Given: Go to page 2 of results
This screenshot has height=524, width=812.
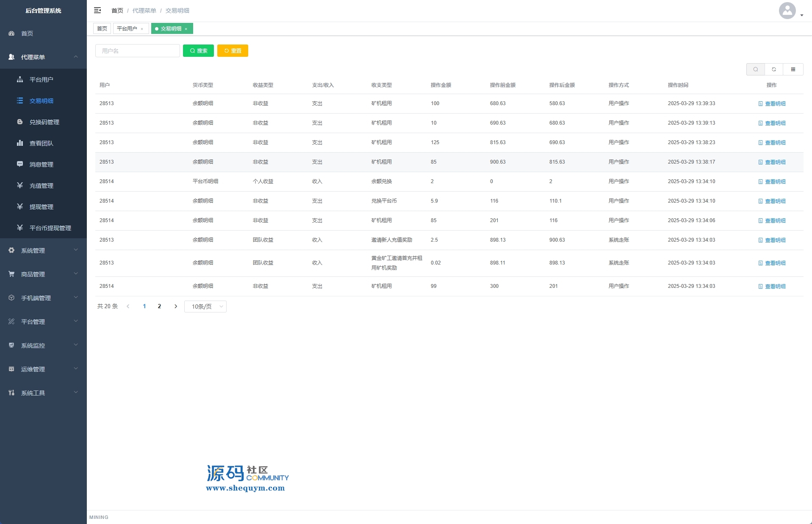Looking at the screenshot, I should [159, 307].
